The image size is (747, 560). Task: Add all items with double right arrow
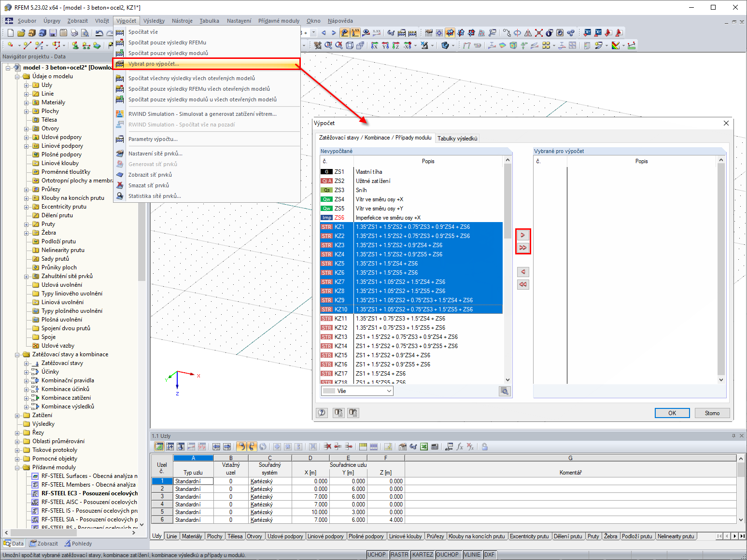523,248
